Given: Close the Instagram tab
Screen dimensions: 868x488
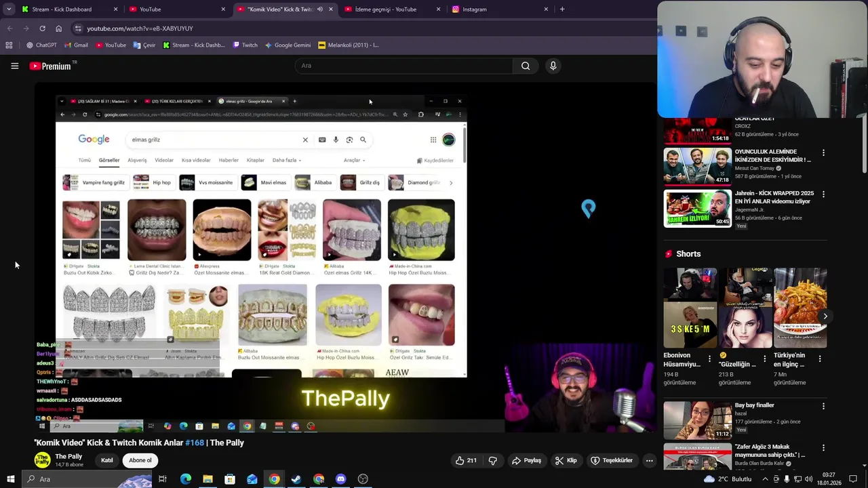Looking at the screenshot, I should (546, 9).
